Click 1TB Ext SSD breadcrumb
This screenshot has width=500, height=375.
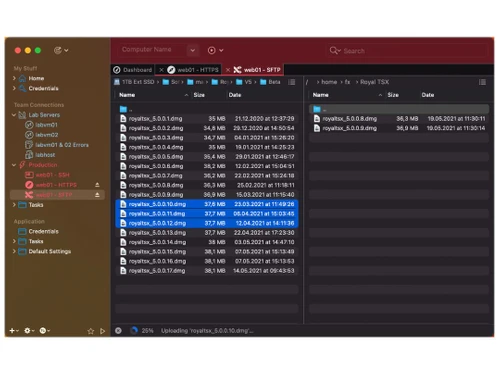point(134,82)
